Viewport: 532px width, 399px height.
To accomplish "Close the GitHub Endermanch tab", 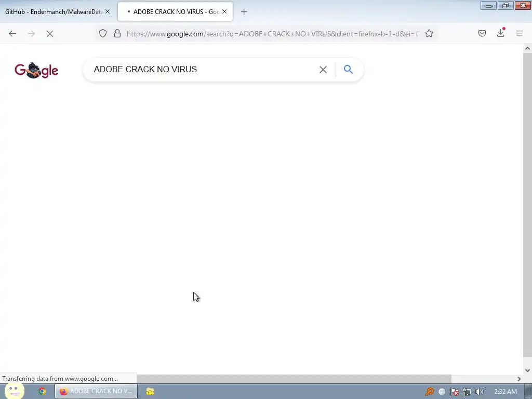I will (x=108, y=11).
